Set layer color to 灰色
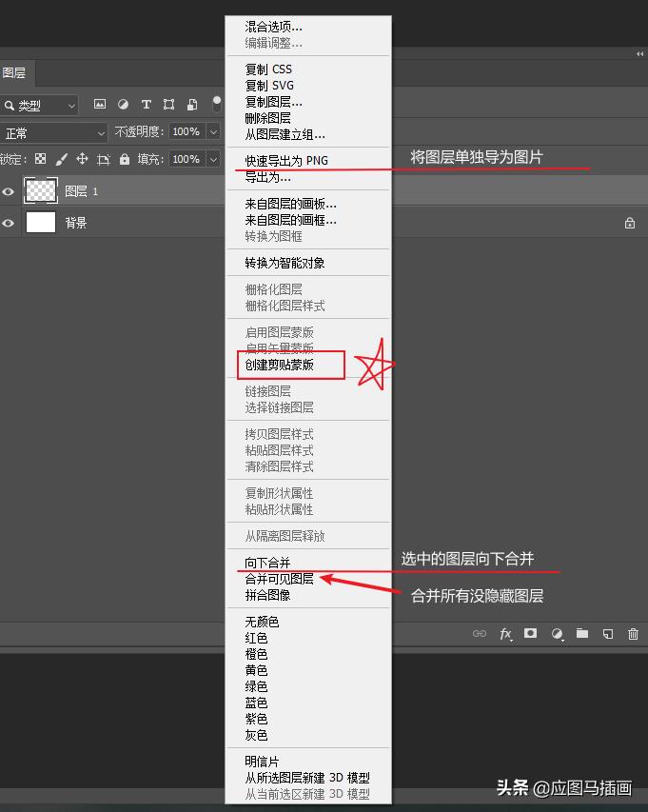This screenshot has width=648, height=812. click(256, 735)
